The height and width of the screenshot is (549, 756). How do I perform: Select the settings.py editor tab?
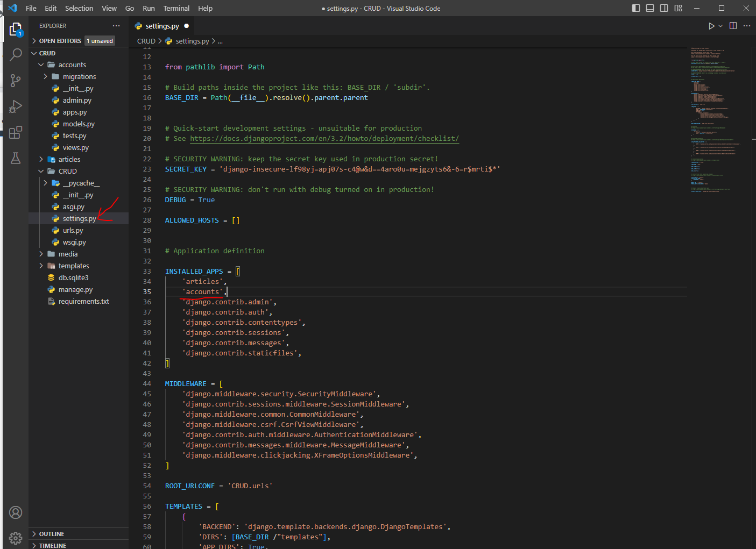[162, 26]
